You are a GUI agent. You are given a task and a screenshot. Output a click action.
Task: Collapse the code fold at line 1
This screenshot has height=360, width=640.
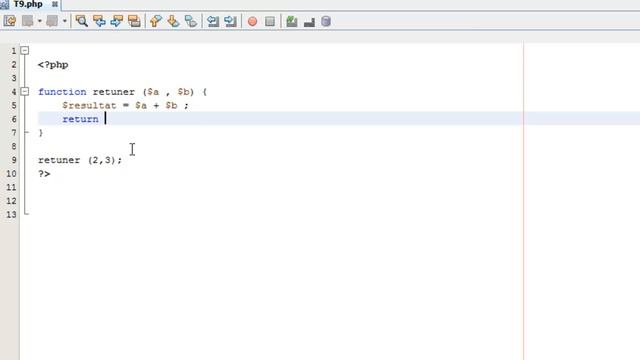point(25,51)
